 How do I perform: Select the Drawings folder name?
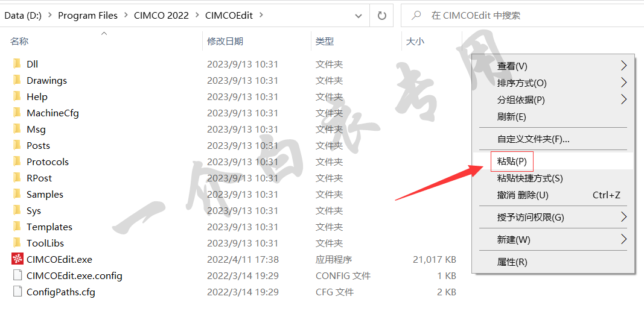(x=47, y=80)
